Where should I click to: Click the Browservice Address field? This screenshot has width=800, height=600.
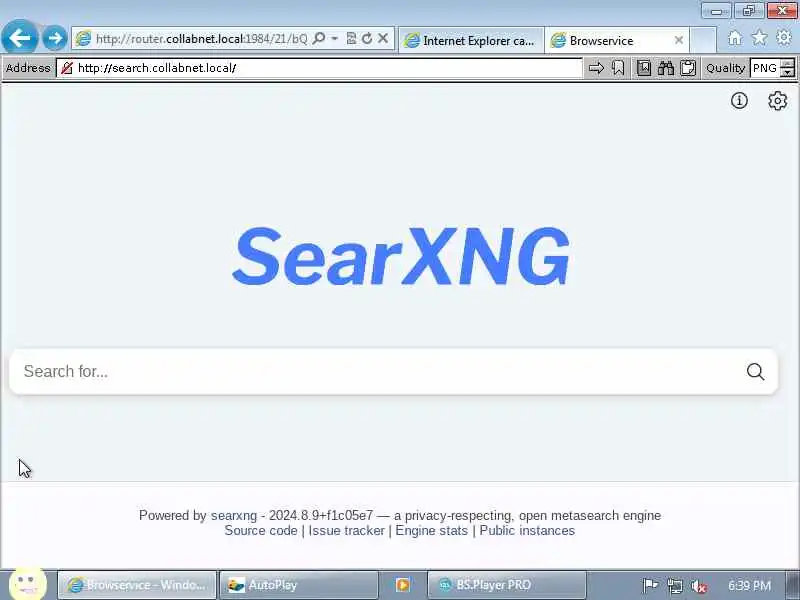[319, 68]
